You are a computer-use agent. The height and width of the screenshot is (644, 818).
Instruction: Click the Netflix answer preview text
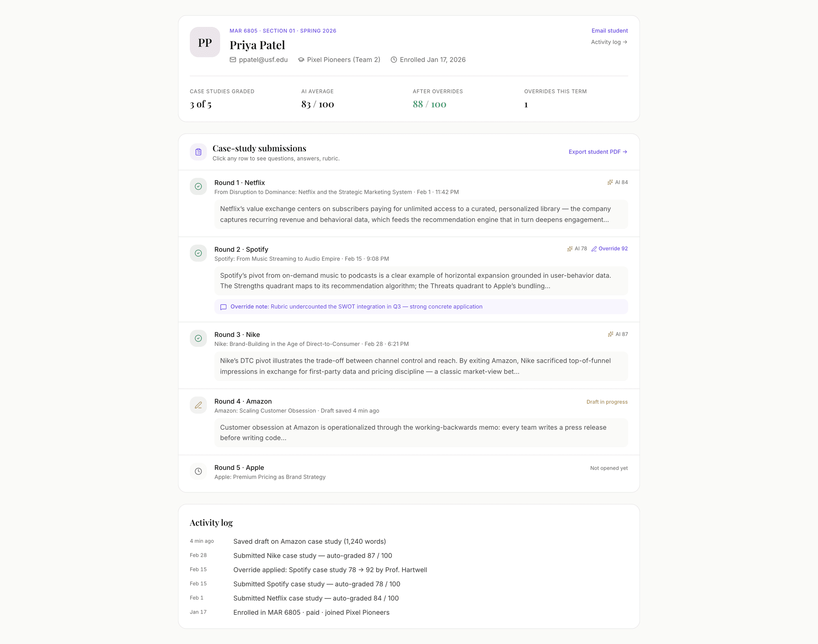tap(421, 214)
